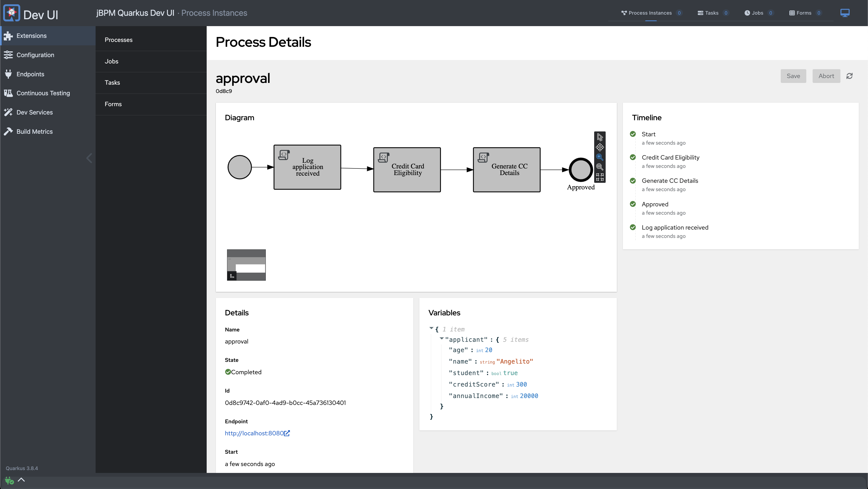
Task: Open the Continuous Testing nav item
Action: click(x=48, y=93)
